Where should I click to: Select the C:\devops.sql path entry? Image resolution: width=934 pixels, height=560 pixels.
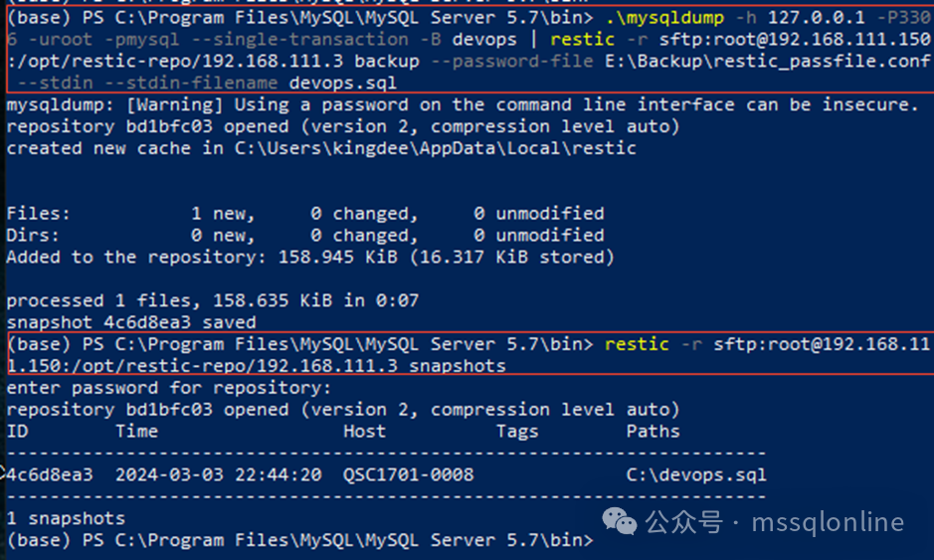696,475
